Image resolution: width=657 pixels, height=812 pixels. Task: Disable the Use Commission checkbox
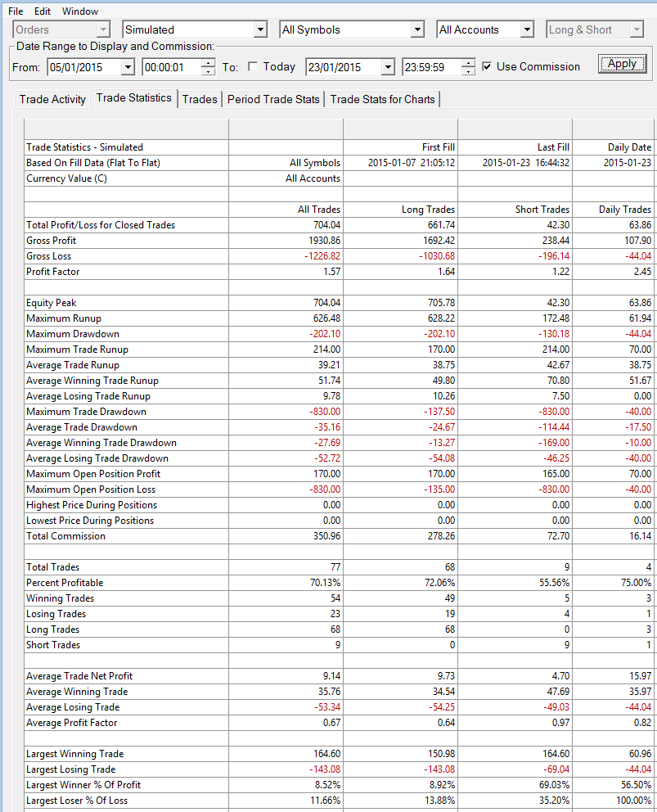487,66
